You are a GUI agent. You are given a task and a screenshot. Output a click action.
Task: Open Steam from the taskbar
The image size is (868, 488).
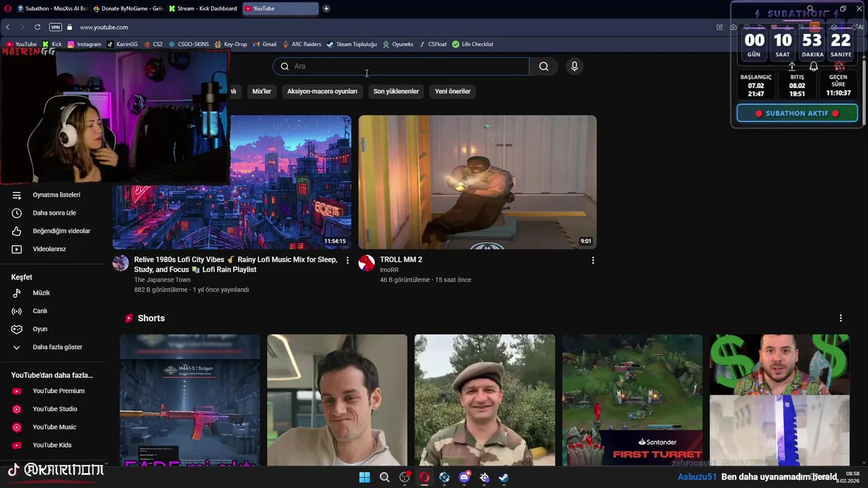click(504, 477)
